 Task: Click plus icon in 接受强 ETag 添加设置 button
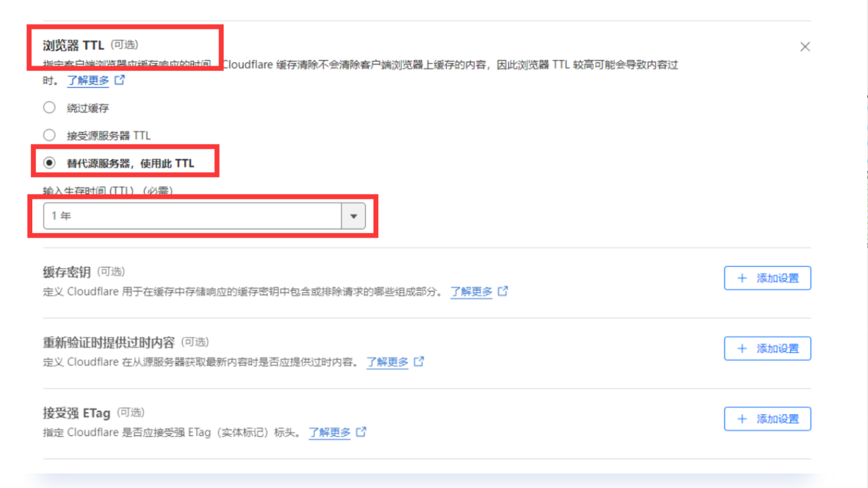742,419
